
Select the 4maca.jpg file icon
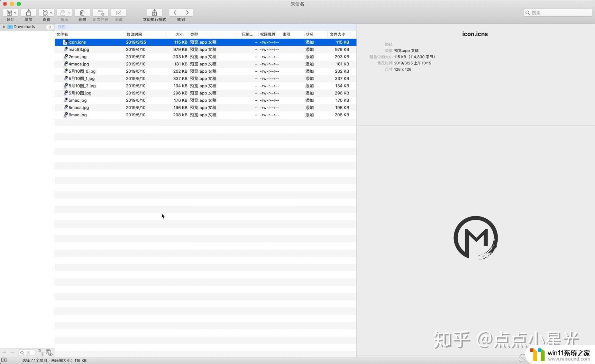pos(65,64)
